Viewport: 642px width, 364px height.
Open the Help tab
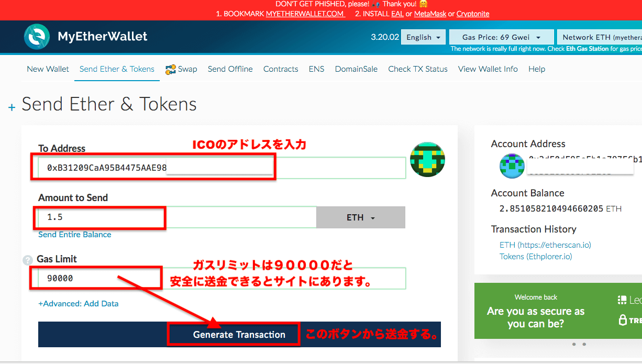pyautogui.click(x=537, y=69)
